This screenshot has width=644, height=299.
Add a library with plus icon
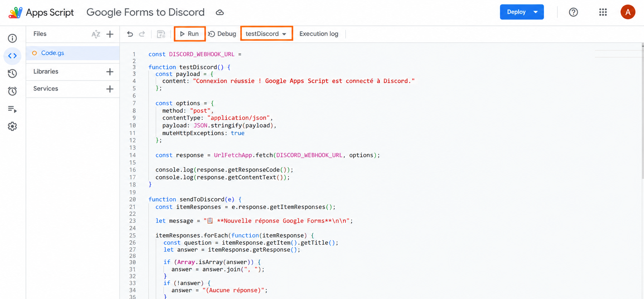click(x=110, y=72)
